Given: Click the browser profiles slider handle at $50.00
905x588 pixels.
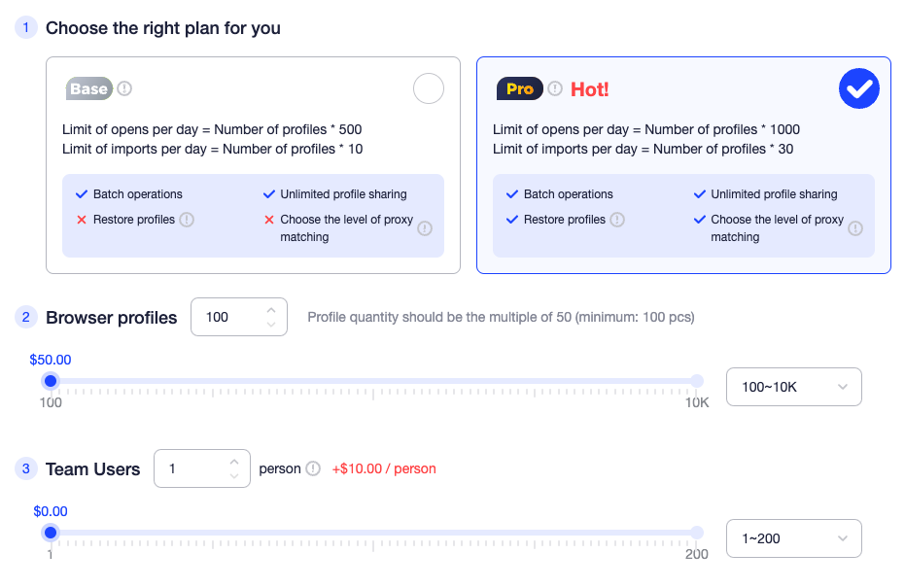Looking at the screenshot, I should point(50,381).
